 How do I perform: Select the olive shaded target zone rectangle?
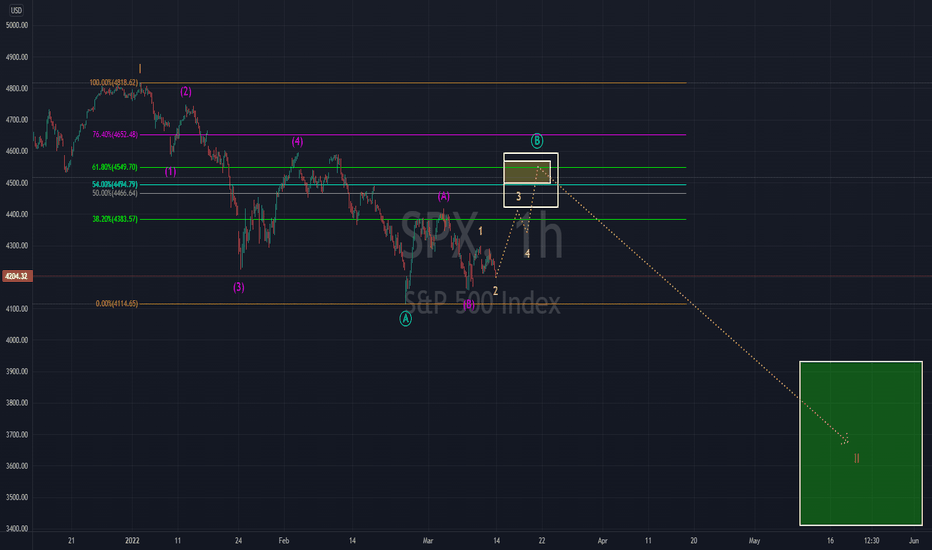pyautogui.click(x=527, y=172)
